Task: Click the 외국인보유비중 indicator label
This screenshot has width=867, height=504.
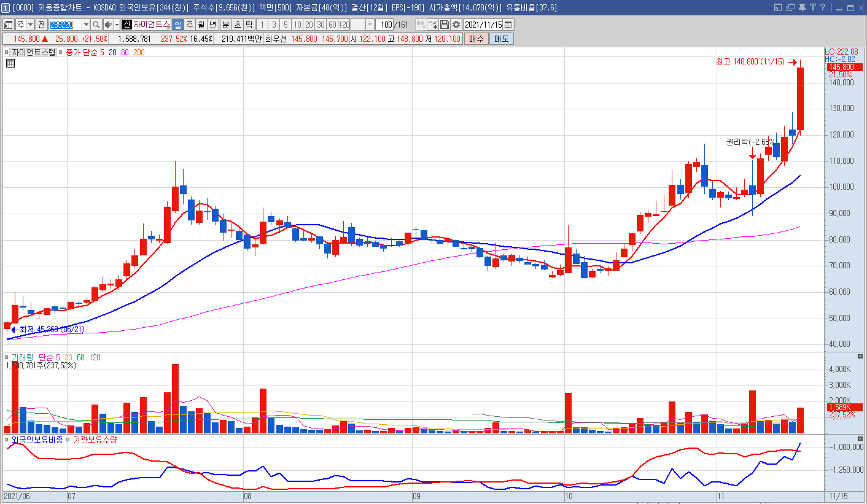Action: click(37, 440)
